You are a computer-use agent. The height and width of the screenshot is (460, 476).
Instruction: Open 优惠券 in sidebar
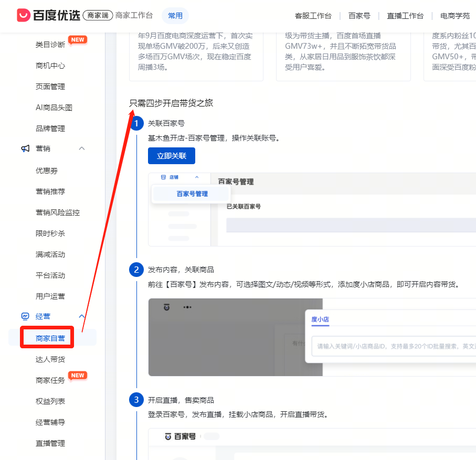coord(47,170)
